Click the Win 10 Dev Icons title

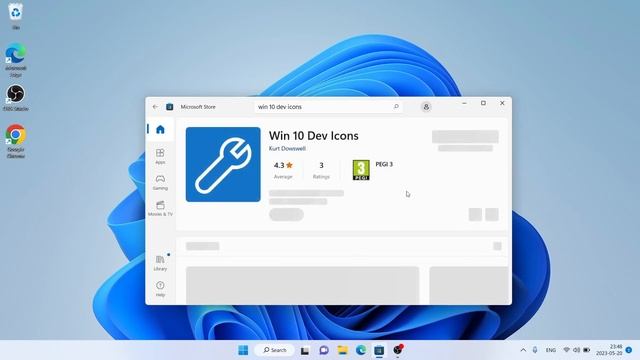click(x=313, y=136)
